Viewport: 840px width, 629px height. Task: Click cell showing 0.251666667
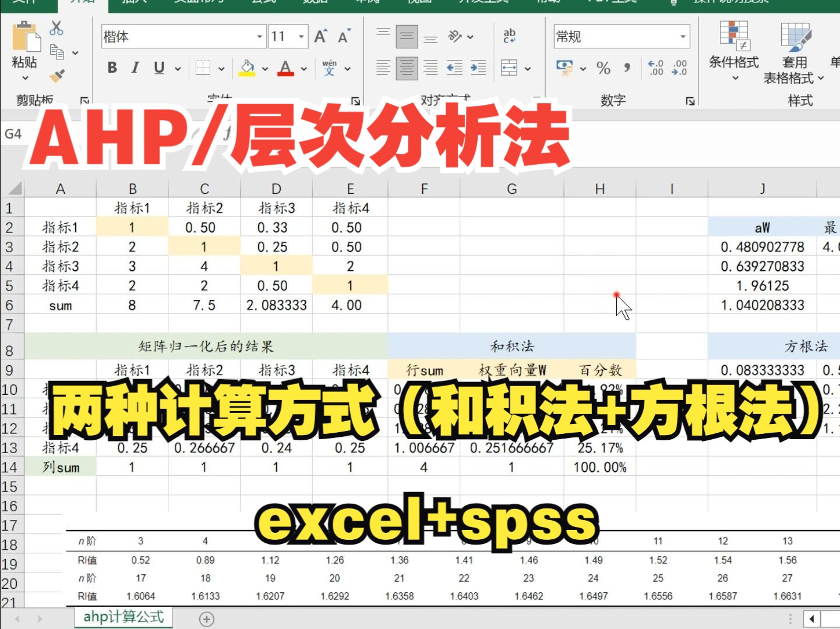tap(512, 448)
